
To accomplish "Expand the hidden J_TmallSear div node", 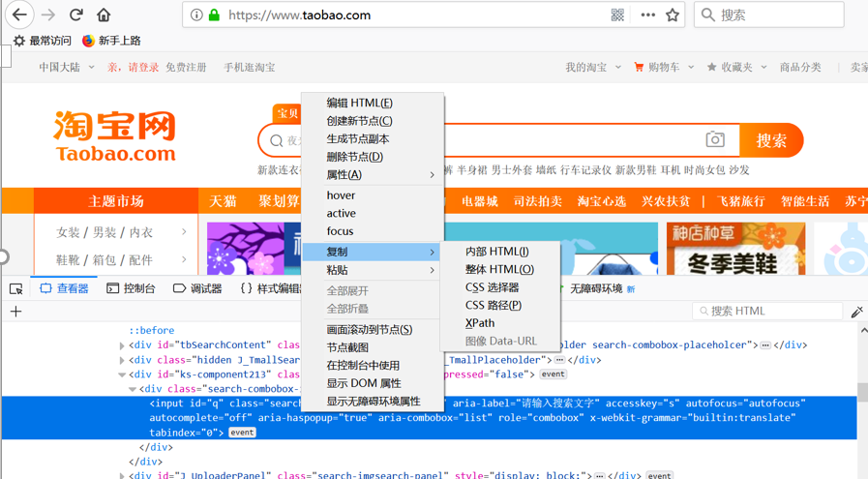I will tap(122, 360).
